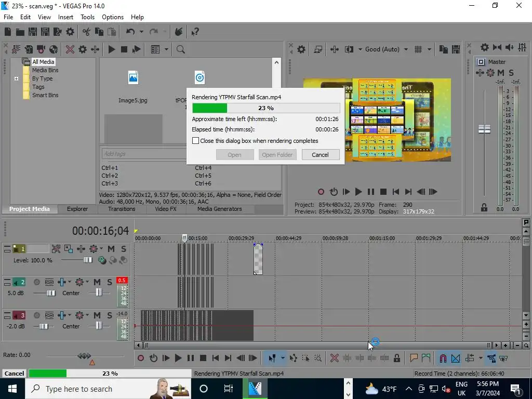Toggle Enable Snapping magnet icon
Viewport: 532px width, 399px height.
(443, 358)
